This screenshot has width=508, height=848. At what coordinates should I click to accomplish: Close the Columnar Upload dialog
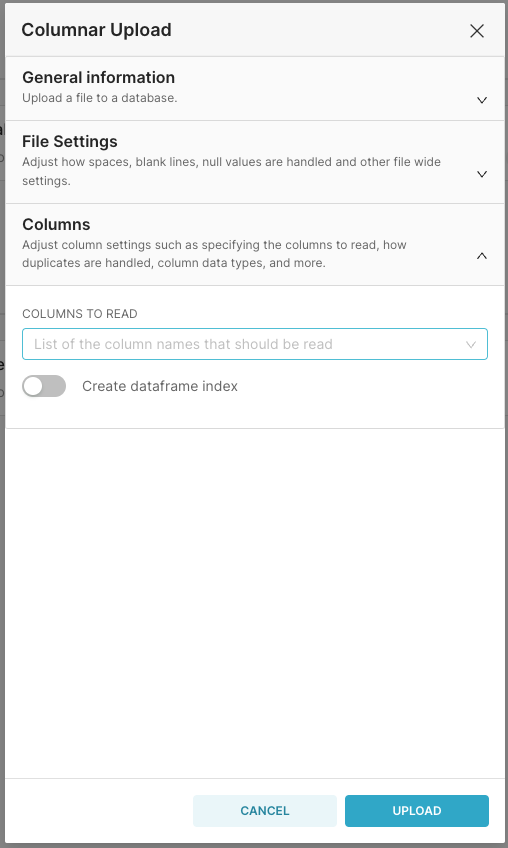tap(477, 31)
